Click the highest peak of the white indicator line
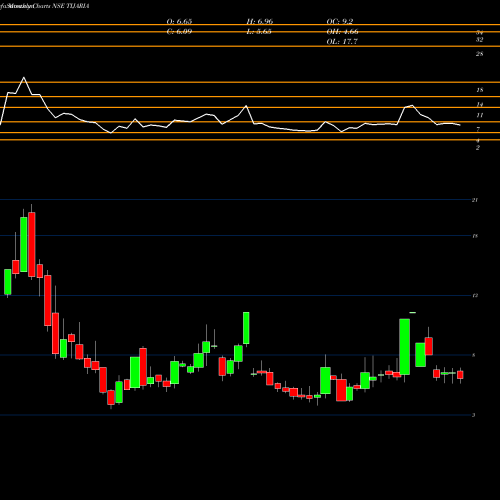 point(24,78)
